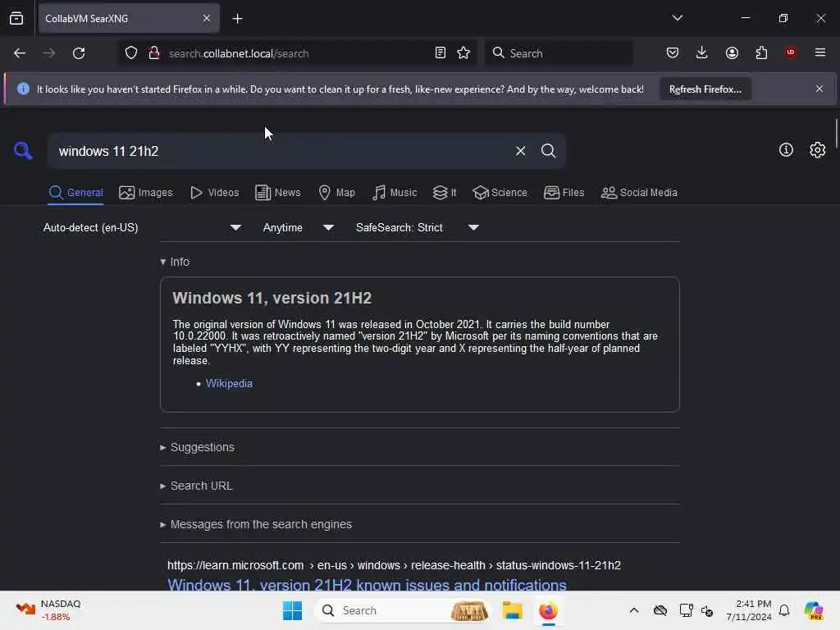Open SearXNG about info icon

click(786, 150)
